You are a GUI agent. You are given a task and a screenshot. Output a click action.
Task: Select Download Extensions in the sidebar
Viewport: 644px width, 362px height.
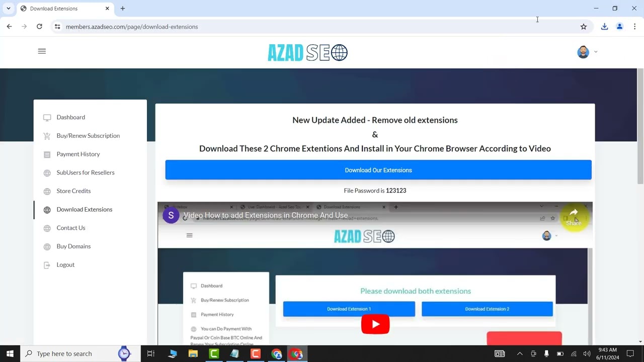pos(85,210)
